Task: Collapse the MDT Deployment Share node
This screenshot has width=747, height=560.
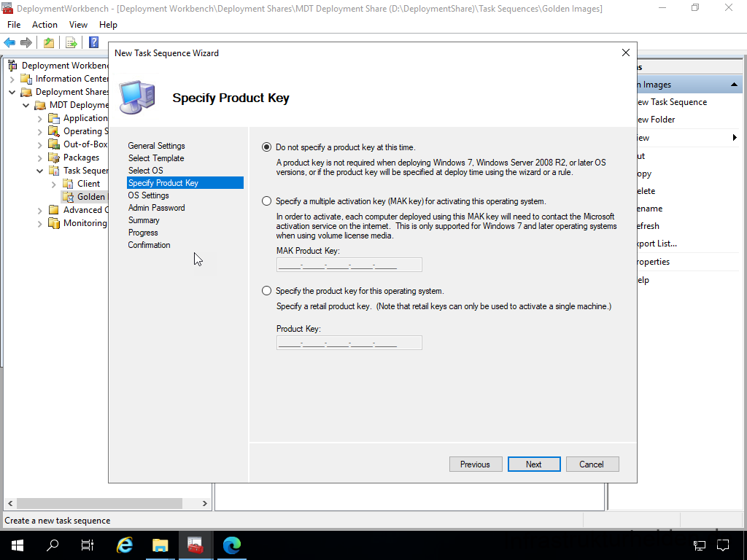Action: 26,105
